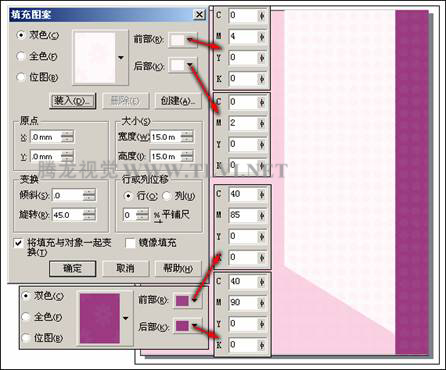This screenshot has width=446, height=370.
Task: Click the spinner beside the M value 85
Action: [262, 215]
